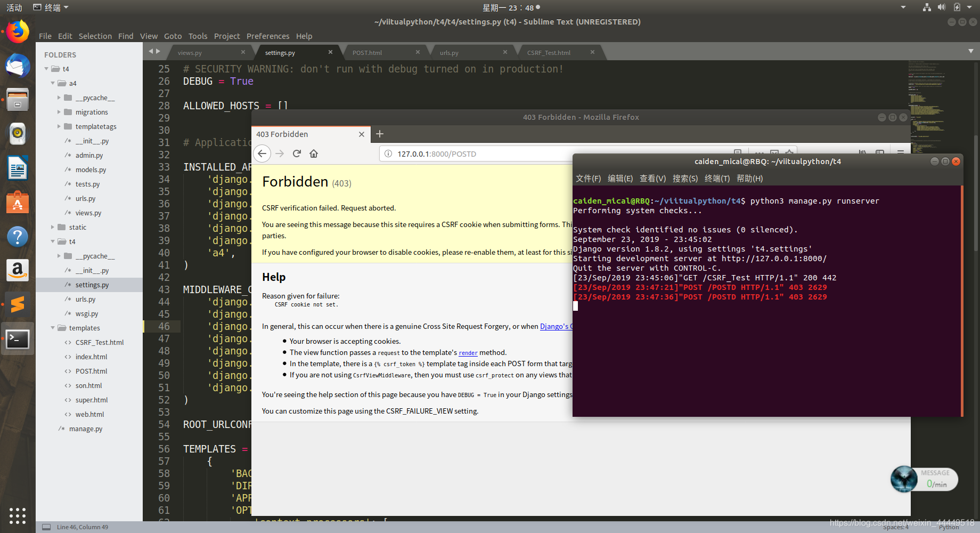This screenshot has width=980, height=533.
Task: Open the system volume indicator
Action: click(942, 7)
